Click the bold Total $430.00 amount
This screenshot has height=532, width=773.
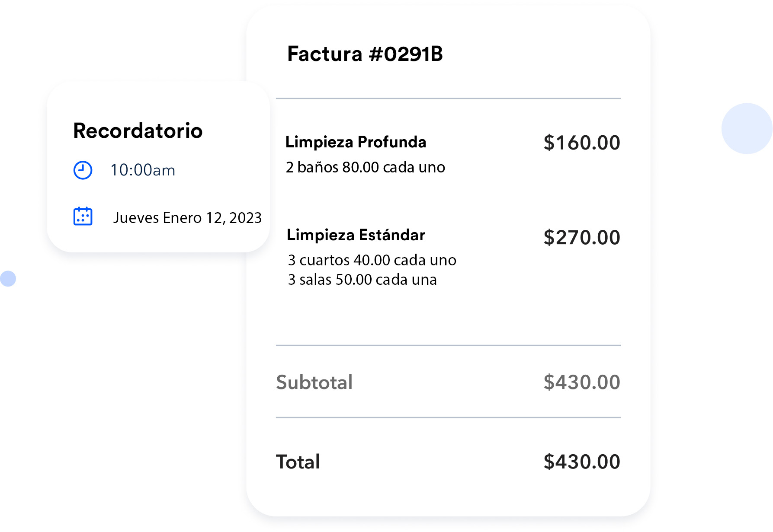point(581,462)
